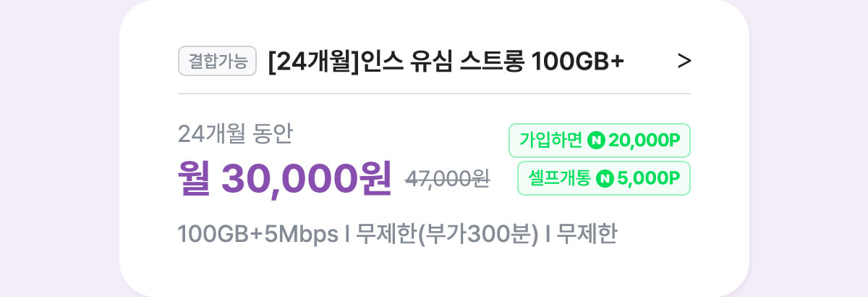Click the 결합가능 badge
Viewport: 868px width, 297px height.
(217, 61)
